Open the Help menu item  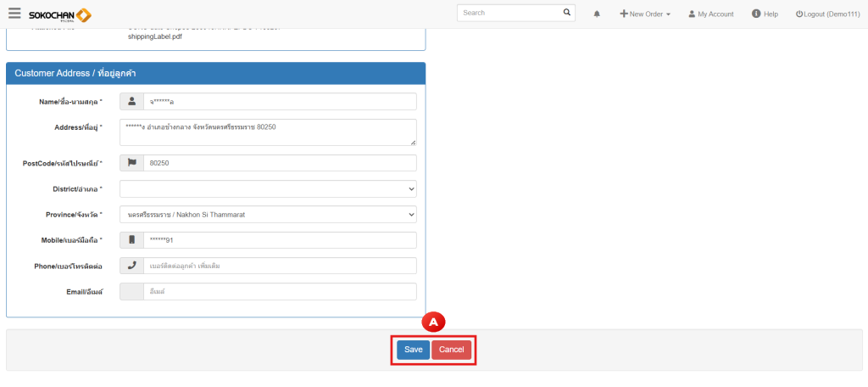pyautogui.click(x=765, y=14)
